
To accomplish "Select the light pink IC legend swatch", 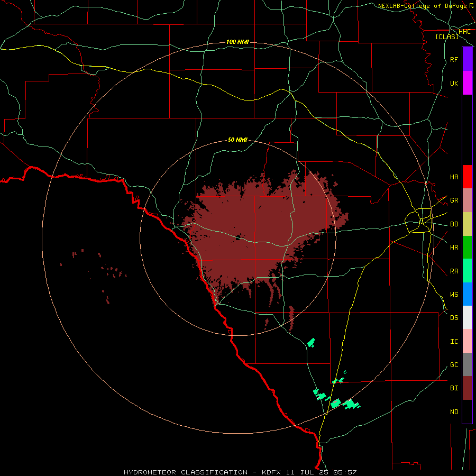I will (467, 341).
